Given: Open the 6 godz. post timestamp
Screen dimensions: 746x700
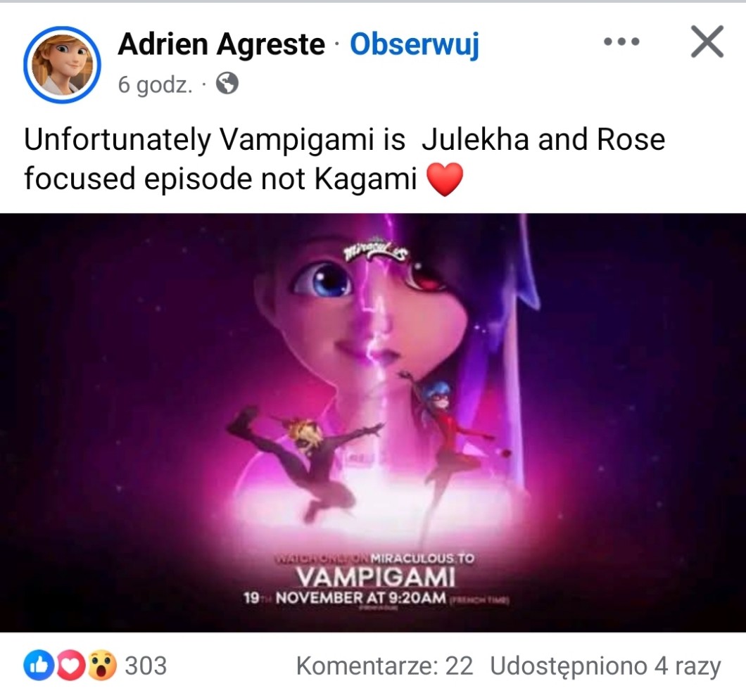Looking at the screenshot, I should click(x=155, y=84).
